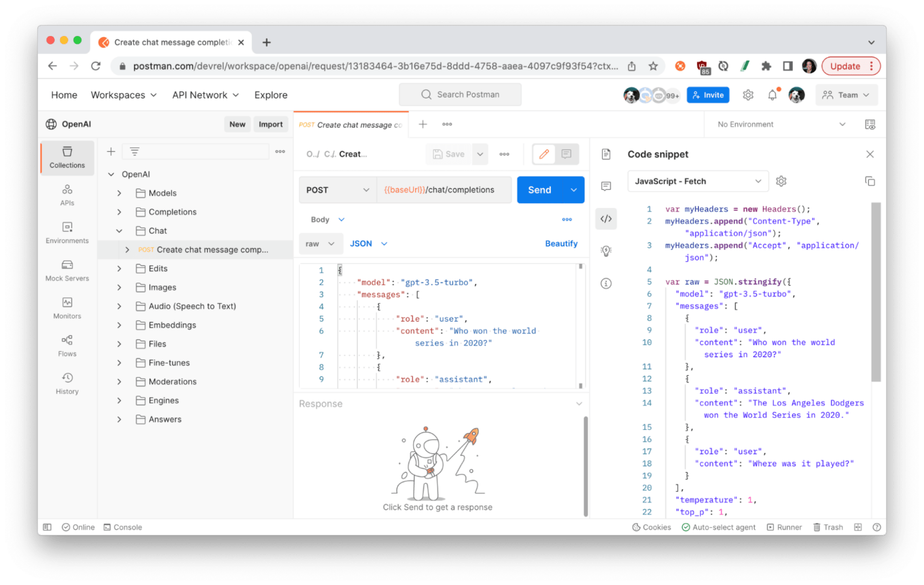Open Runner in the status bar
This screenshot has width=924, height=585.
[x=784, y=527]
